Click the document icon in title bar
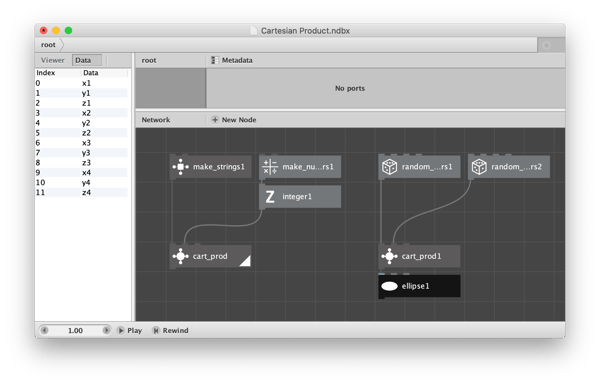Viewport: 600px width, 384px height. pos(253,31)
